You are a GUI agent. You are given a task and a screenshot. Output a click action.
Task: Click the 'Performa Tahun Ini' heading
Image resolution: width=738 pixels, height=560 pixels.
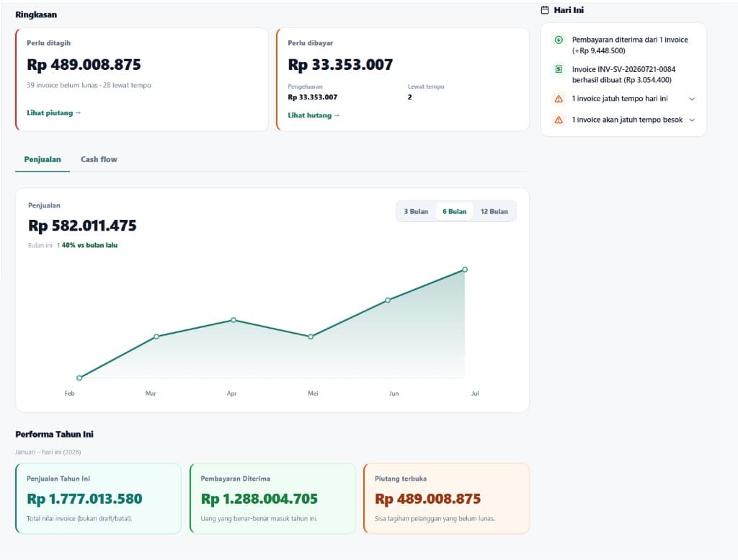click(x=54, y=434)
